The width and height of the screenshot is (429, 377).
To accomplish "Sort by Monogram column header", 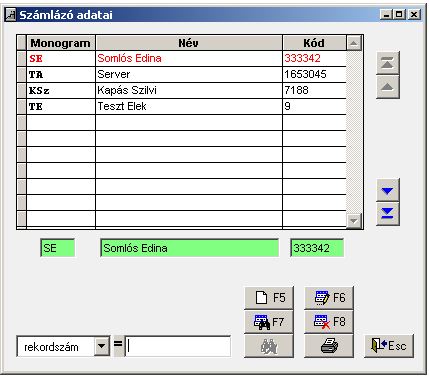I will coord(61,43).
